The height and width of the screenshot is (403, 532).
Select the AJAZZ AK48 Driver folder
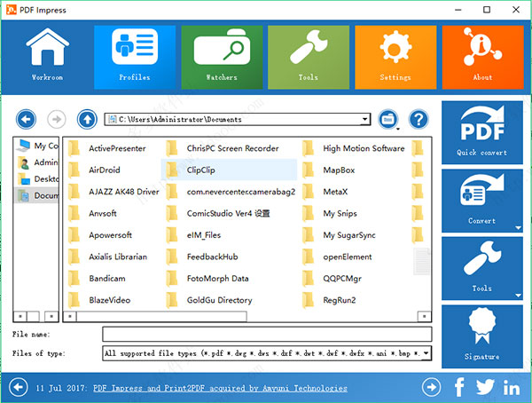coord(113,192)
